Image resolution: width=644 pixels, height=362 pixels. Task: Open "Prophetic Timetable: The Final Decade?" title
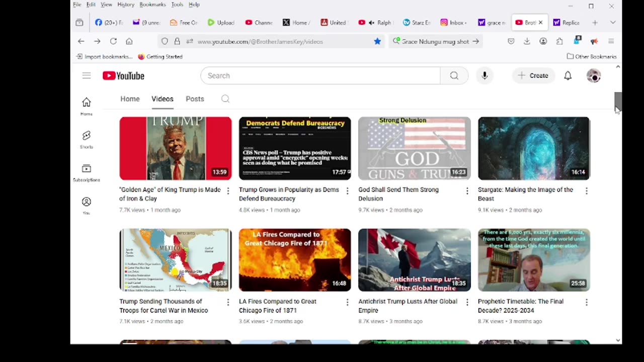(x=521, y=306)
